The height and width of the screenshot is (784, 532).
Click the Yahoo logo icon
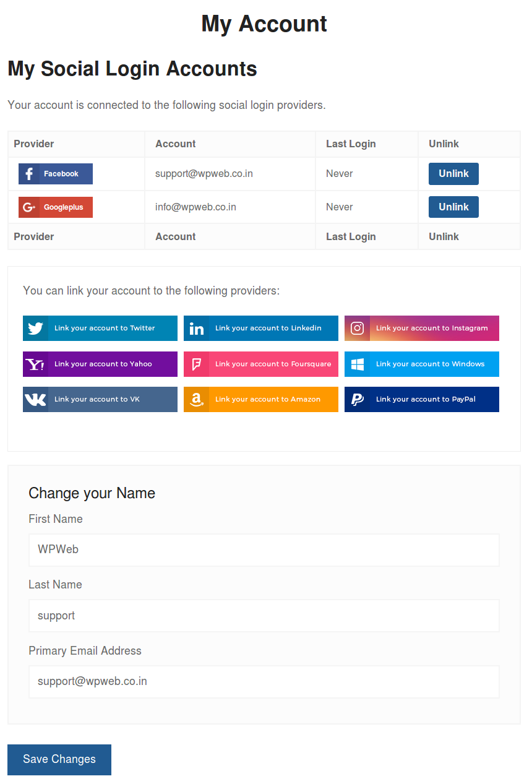35,364
